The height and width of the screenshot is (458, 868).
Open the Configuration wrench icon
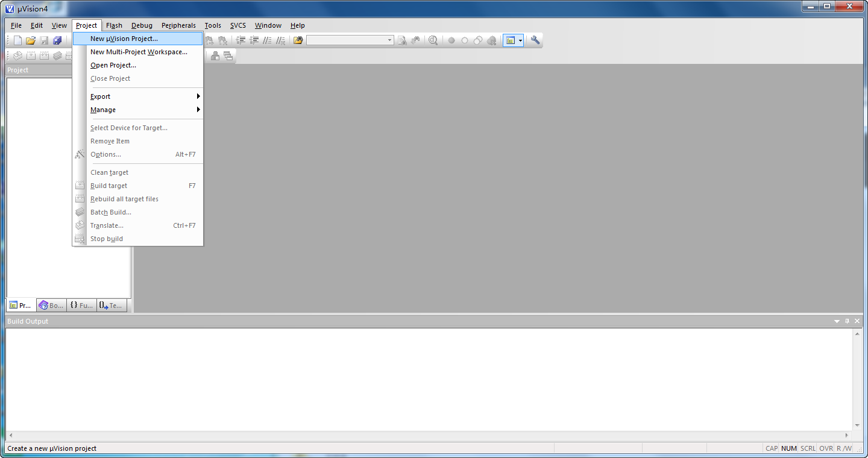[535, 40]
